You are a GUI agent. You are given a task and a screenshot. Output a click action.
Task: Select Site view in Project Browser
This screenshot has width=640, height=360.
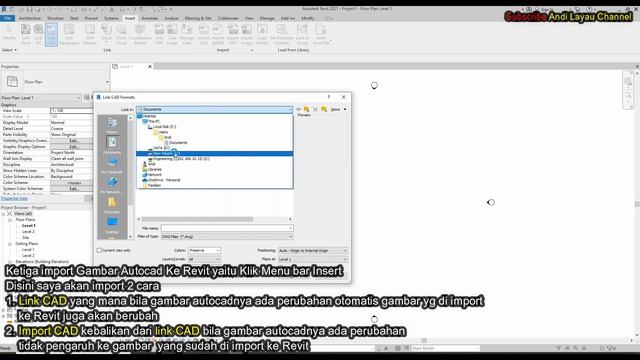click(26, 238)
